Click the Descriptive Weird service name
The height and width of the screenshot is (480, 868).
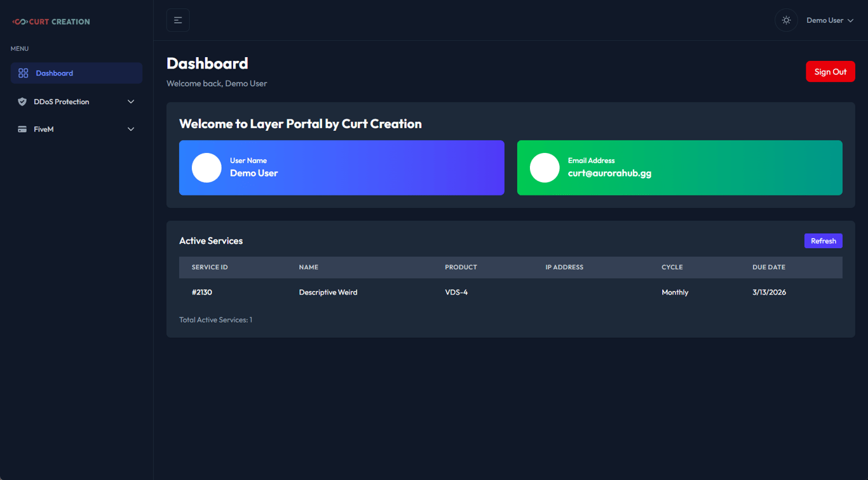click(328, 293)
